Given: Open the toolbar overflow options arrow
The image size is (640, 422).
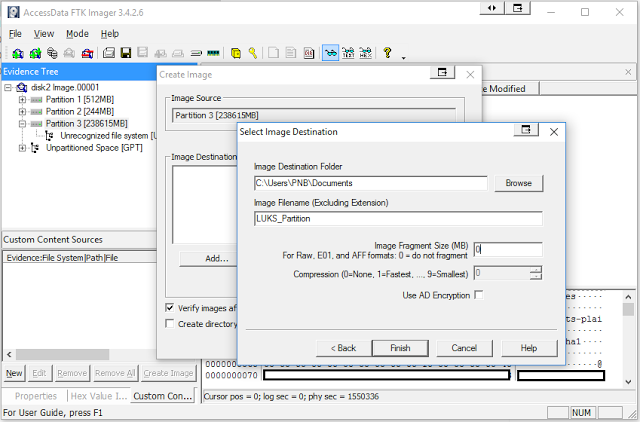Looking at the screenshot, I should click(404, 58).
